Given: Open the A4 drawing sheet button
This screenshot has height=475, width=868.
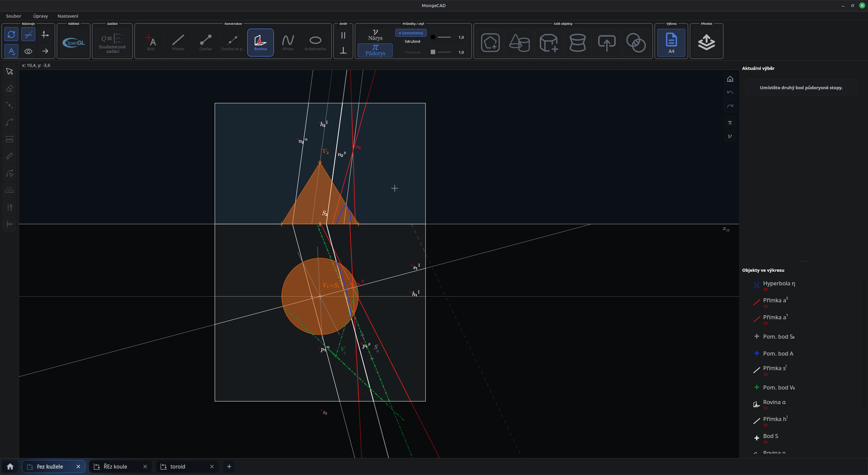Looking at the screenshot, I should 671,43.
